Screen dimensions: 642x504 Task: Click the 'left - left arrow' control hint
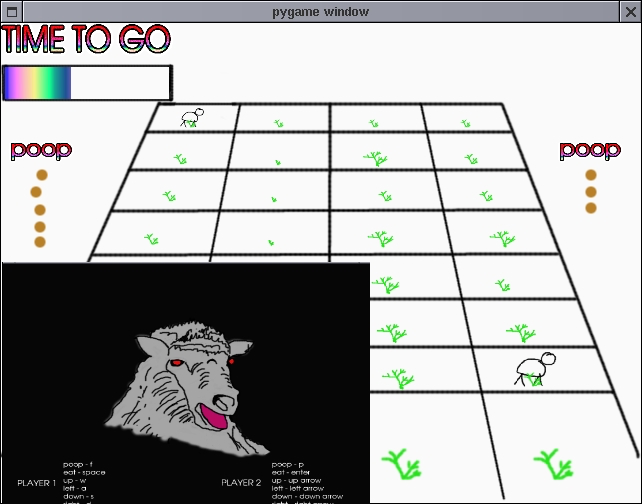[x=298, y=488]
